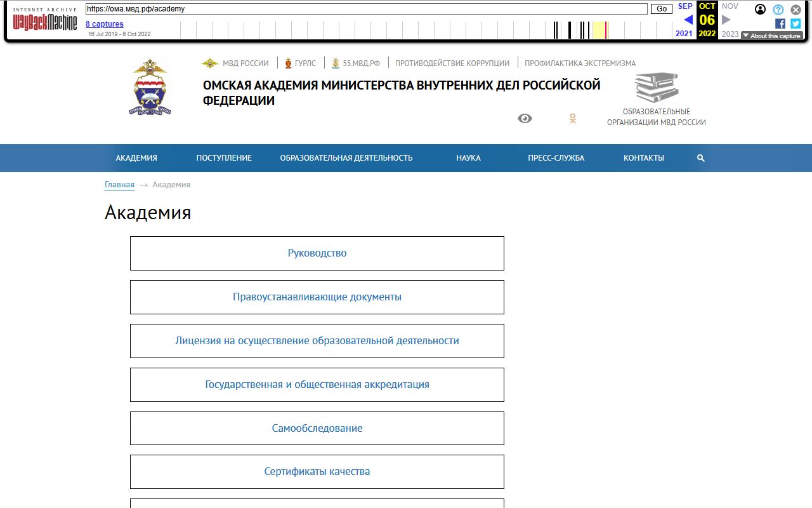Open Лицензия на осуществление образовательной деятельности

(317, 341)
